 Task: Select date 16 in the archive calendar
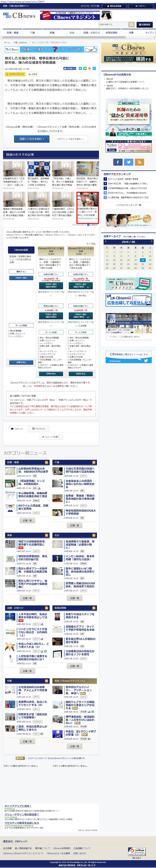tap(143, 260)
